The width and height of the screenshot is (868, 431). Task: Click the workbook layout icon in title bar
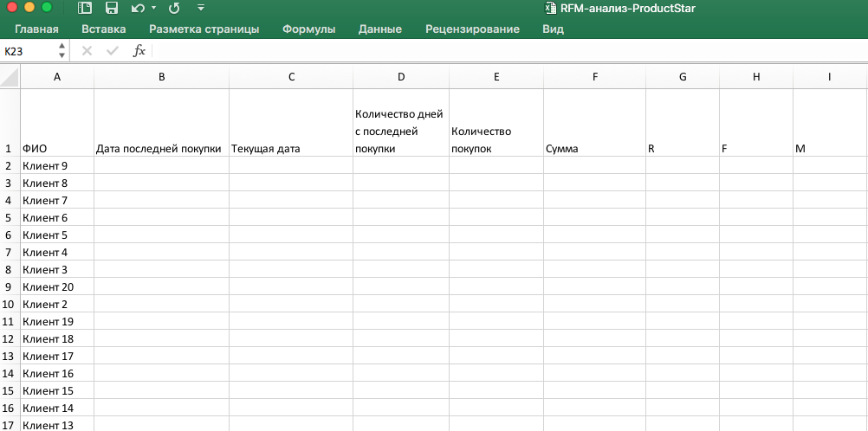click(85, 8)
